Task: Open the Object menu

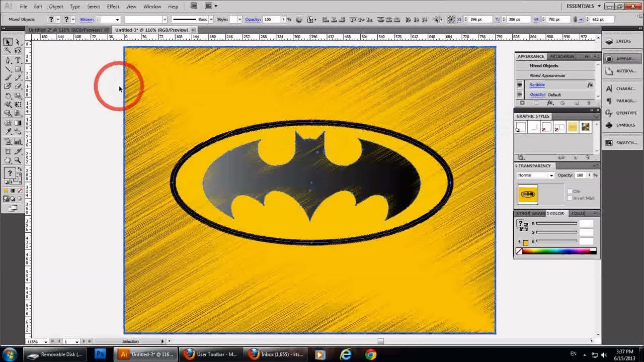Action: coord(56,7)
